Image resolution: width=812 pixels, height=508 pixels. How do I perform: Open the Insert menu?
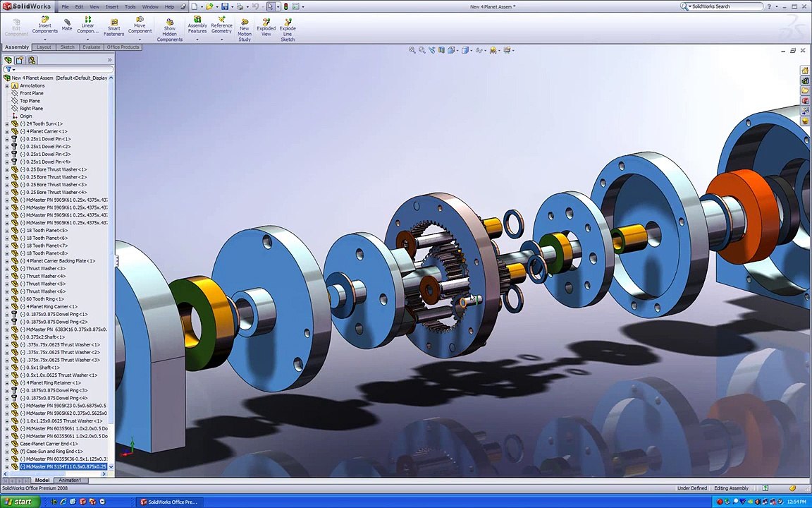point(112,7)
